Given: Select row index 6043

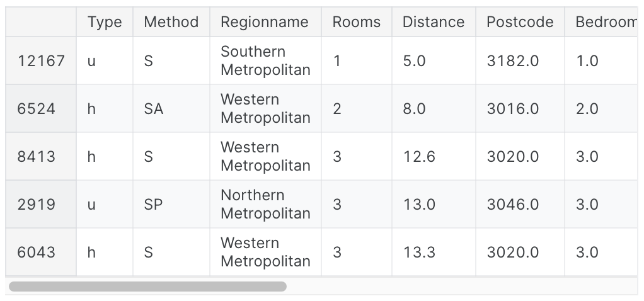Looking at the screenshot, I should click(41, 252).
